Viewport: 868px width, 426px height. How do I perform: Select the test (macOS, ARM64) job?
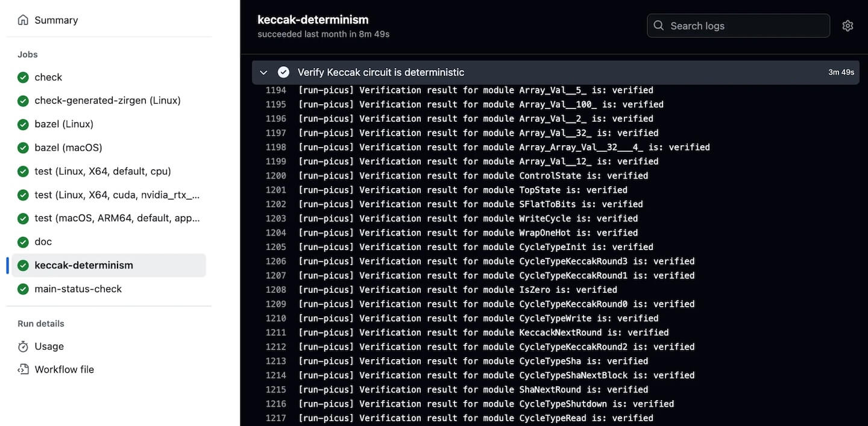click(x=116, y=218)
